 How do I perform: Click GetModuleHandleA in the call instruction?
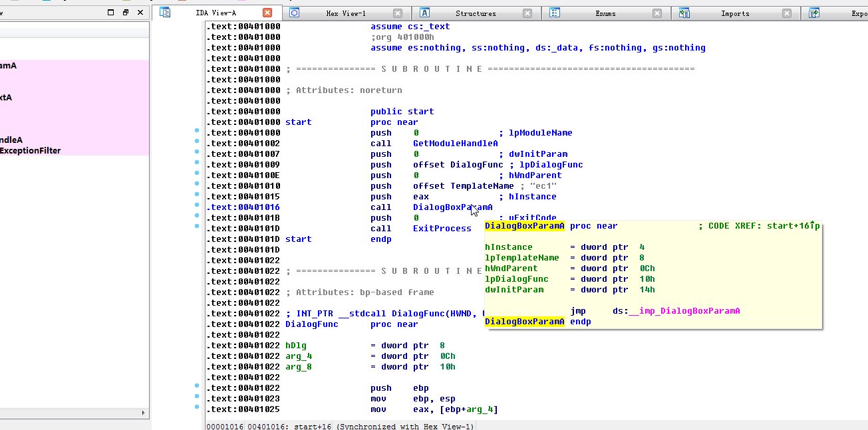point(456,144)
